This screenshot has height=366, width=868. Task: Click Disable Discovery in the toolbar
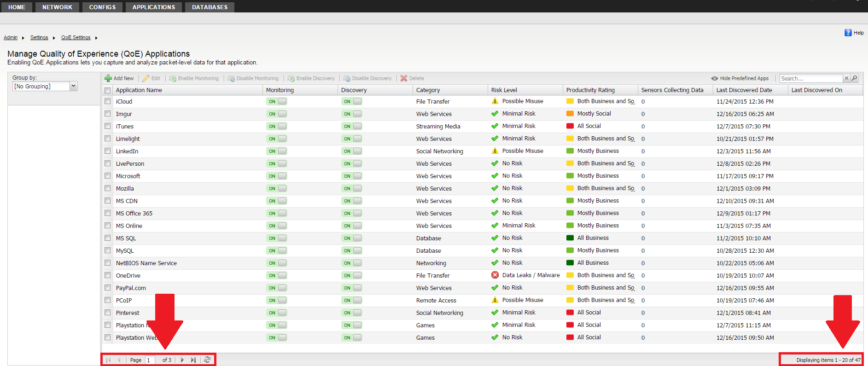click(x=367, y=78)
